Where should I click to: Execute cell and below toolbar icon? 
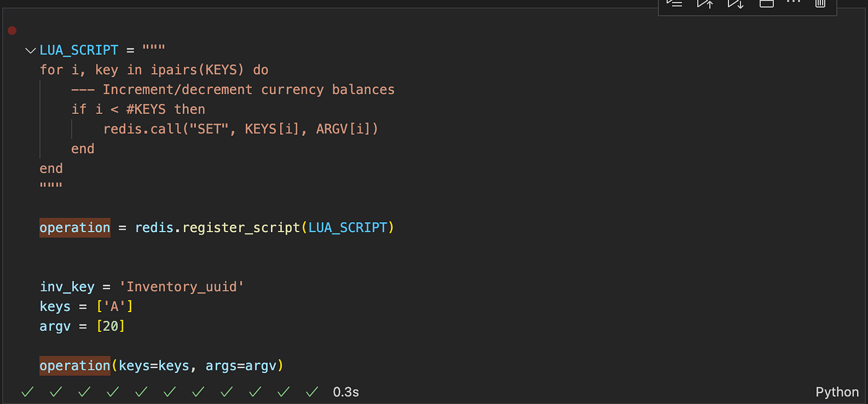coord(735,3)
